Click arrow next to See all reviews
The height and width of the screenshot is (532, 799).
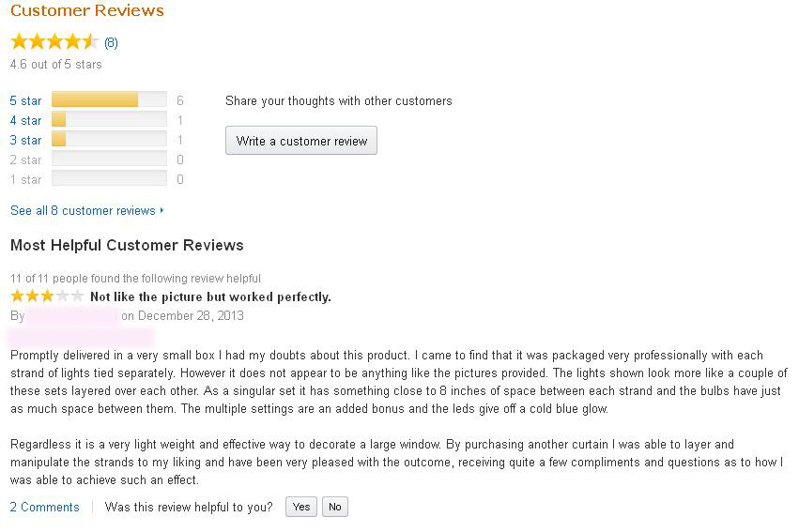click(x=162, y=210)
